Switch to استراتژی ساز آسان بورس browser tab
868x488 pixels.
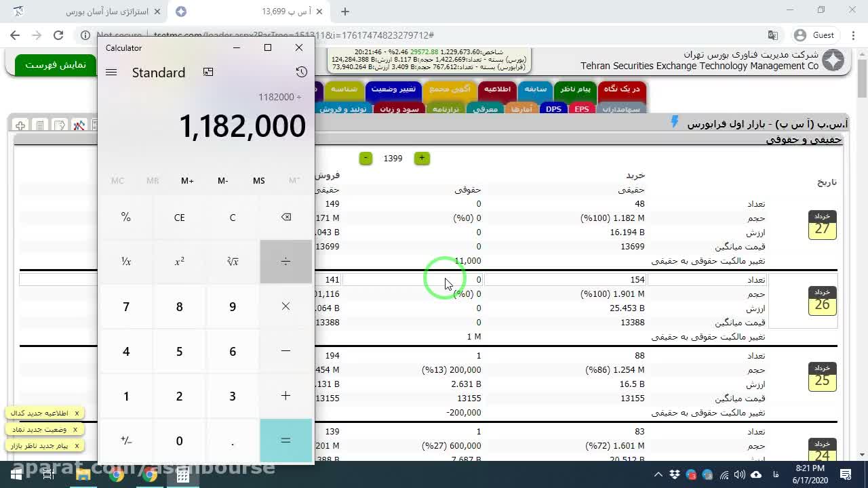(x=88, y=12)
